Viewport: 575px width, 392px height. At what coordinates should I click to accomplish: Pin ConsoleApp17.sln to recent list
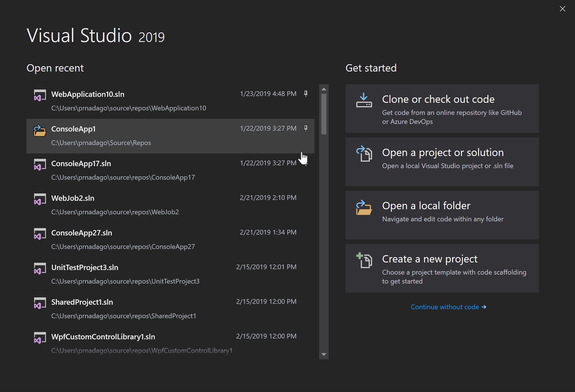pos(306,164)
